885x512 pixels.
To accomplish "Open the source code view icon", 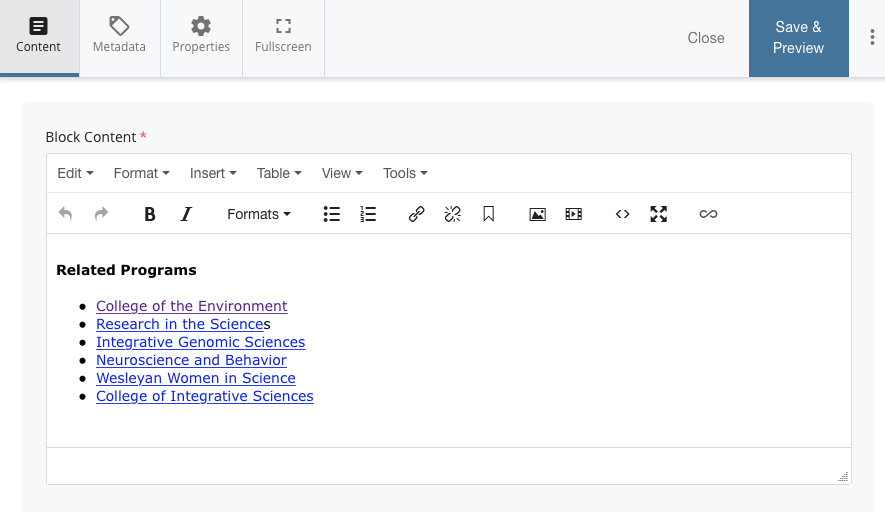I will [x=623, y=214].
